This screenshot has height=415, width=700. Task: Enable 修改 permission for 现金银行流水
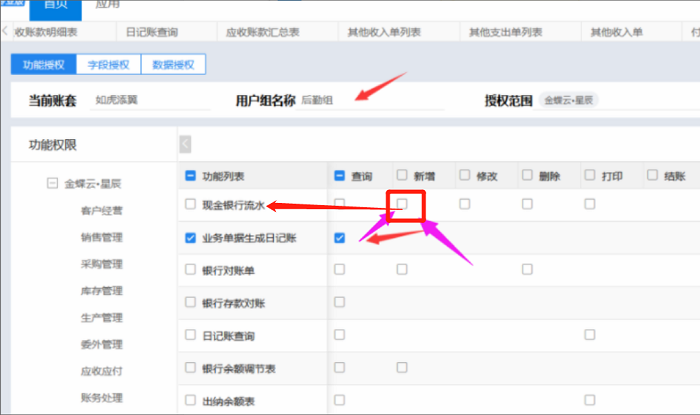point(465,204)
